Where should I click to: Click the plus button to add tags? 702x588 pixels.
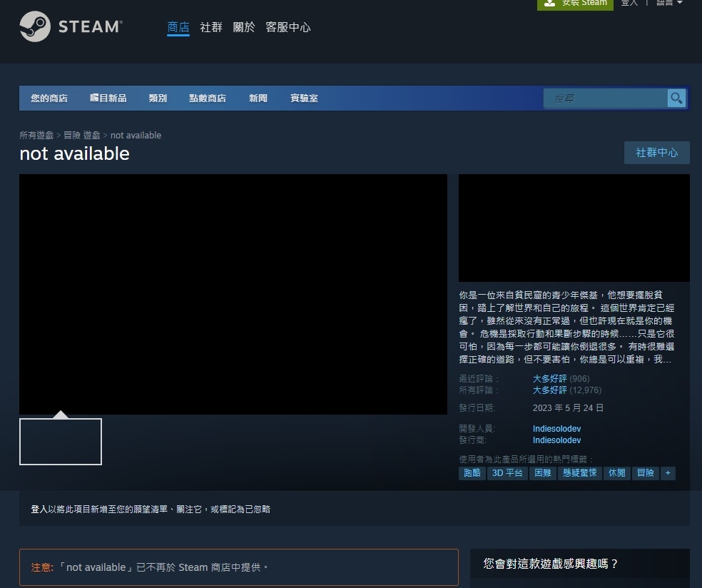click(x=668, y=473)
